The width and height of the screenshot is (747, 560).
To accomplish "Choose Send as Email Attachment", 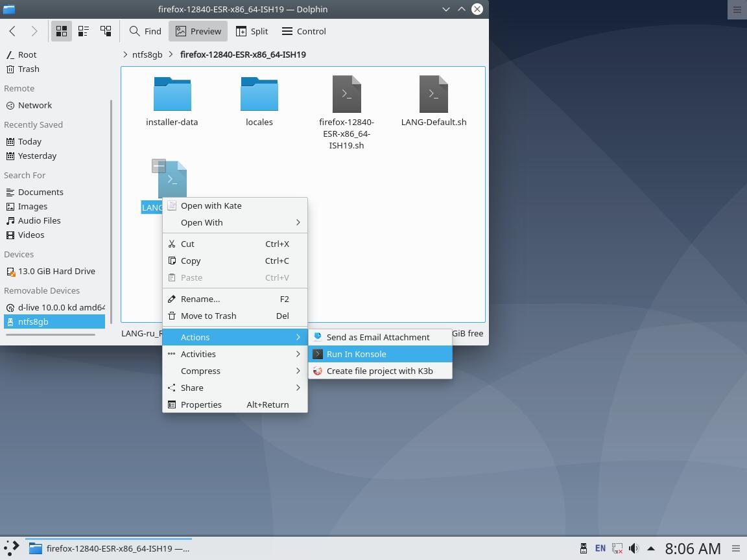I will coord(380,337).
